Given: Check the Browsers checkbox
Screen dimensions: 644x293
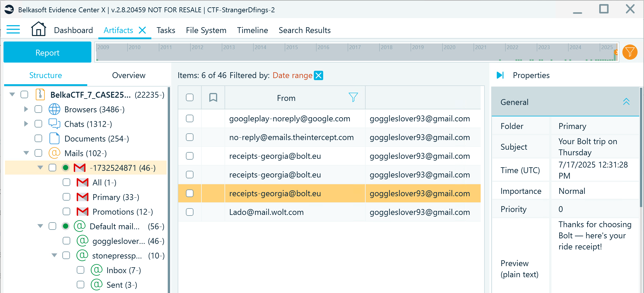Looking at the screenshot, I should click(38, 109).
